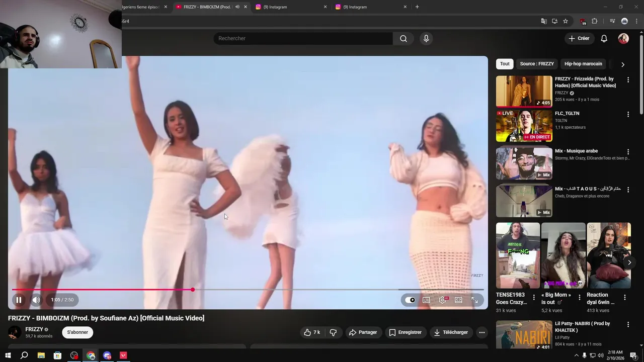The height and width of the screenshot is (362, 644).
Task: Click the Télécharger download button
Action: point(451,332)
